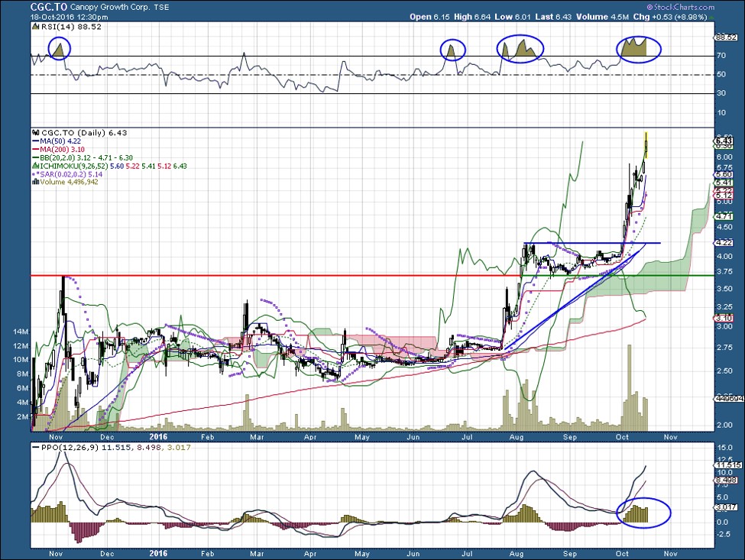
Task: Click the Last 6.43 value in header
Action: click(x=553, y=17)
